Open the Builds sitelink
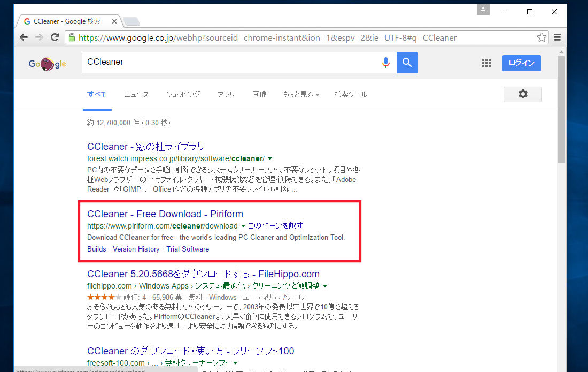Screen dimensions: 588x372 click(96, 249)
